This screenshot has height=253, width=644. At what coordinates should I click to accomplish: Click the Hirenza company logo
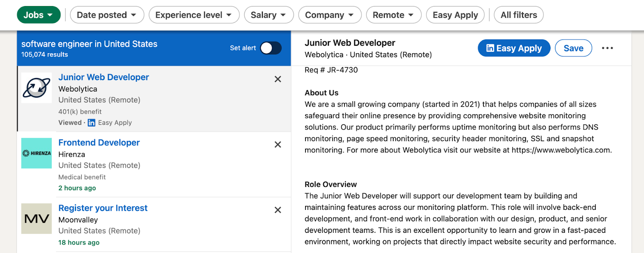[x=37, y=153]
